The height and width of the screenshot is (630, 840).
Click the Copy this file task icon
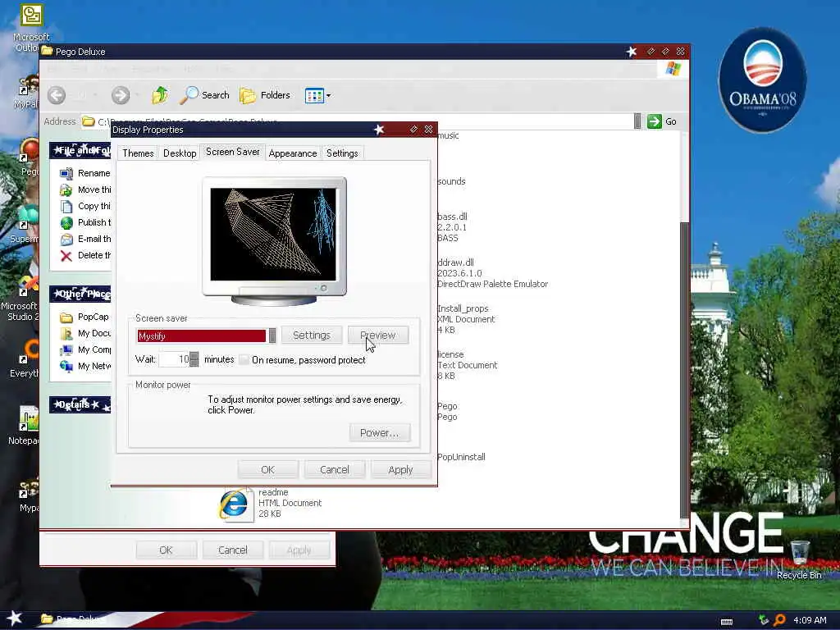point(66,206)
